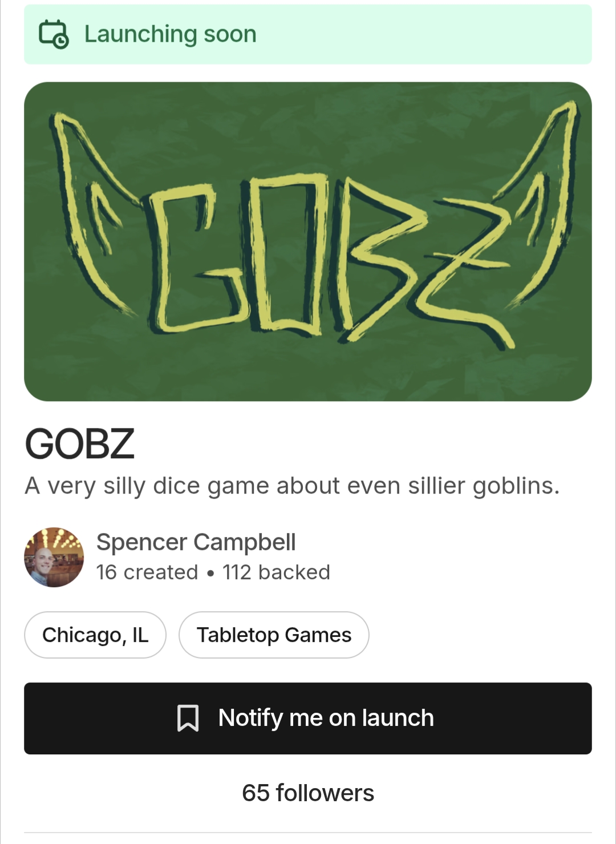Viewport: 616px width, 844px height.
Task: Open Spencer Campbell's profile avatar
Action: click(x=54, y=557)
